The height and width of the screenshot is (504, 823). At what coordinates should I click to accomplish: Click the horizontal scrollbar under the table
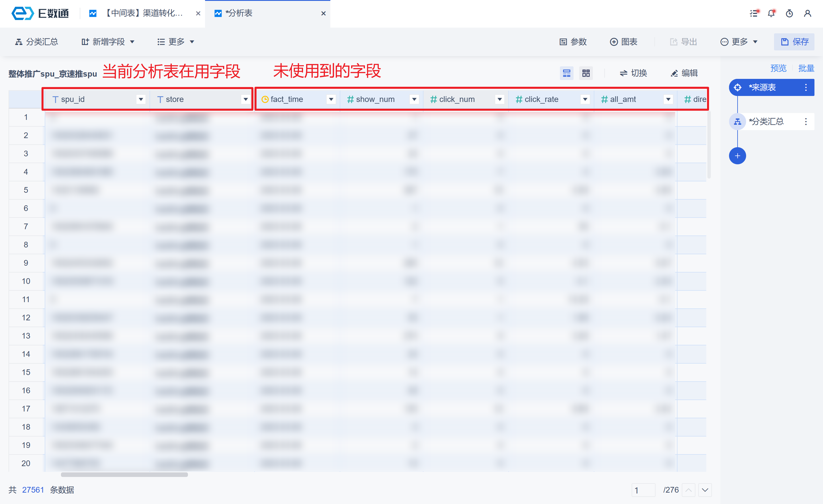(124, 475)
